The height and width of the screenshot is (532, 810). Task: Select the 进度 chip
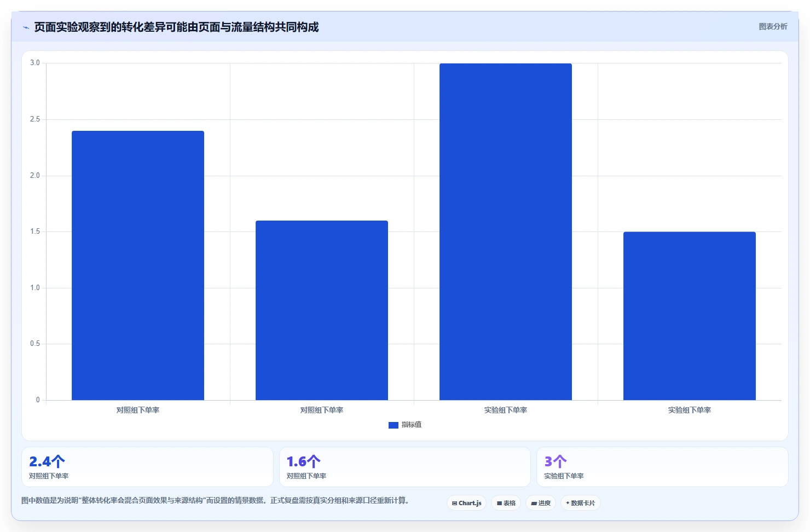[x=541, y=503]
